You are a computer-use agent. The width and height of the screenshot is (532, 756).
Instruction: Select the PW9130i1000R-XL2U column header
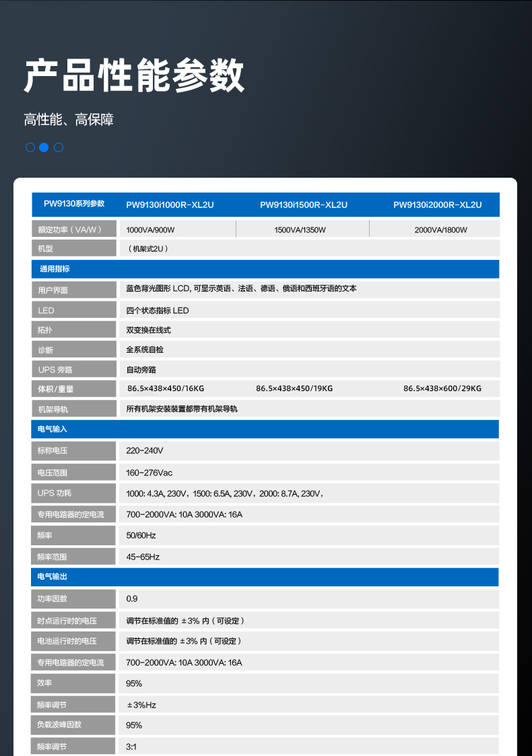tap(170, 205)
